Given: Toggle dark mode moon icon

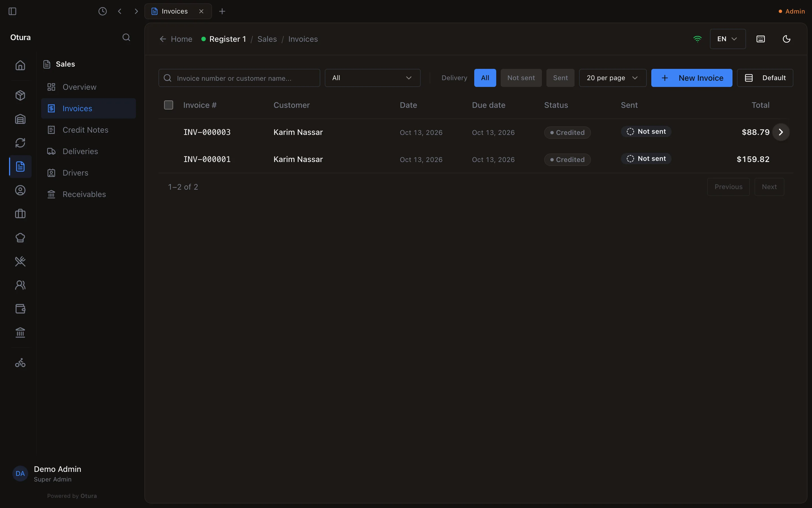Looking at the screenshot, I should [787, 39].
